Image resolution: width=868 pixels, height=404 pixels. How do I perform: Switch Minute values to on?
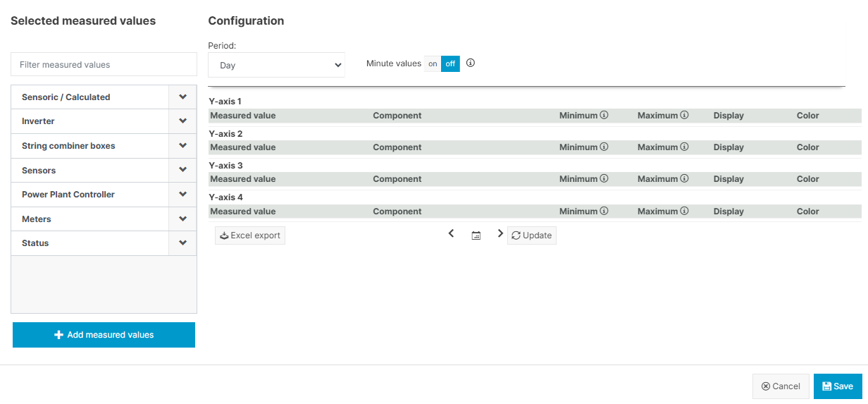pos(433,63)
